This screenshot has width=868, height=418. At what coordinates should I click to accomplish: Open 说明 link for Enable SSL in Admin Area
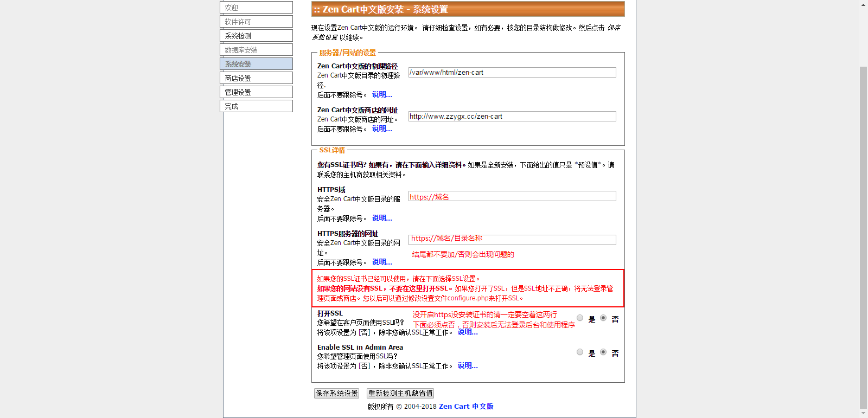tap(468, 365)
